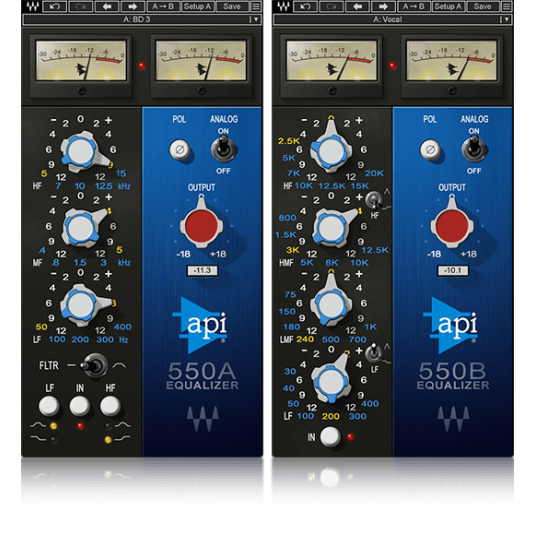The image size is (535, 535).
Task: Click red OUTPUT knob on 550A
Action: pyautogui.click(x=201, y=226)
